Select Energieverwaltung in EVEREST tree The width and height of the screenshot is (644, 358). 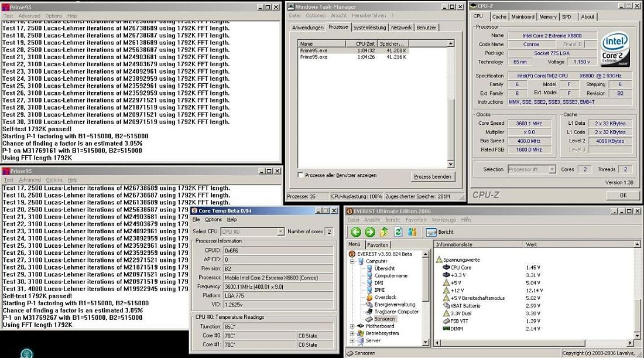tap(395, 305)
